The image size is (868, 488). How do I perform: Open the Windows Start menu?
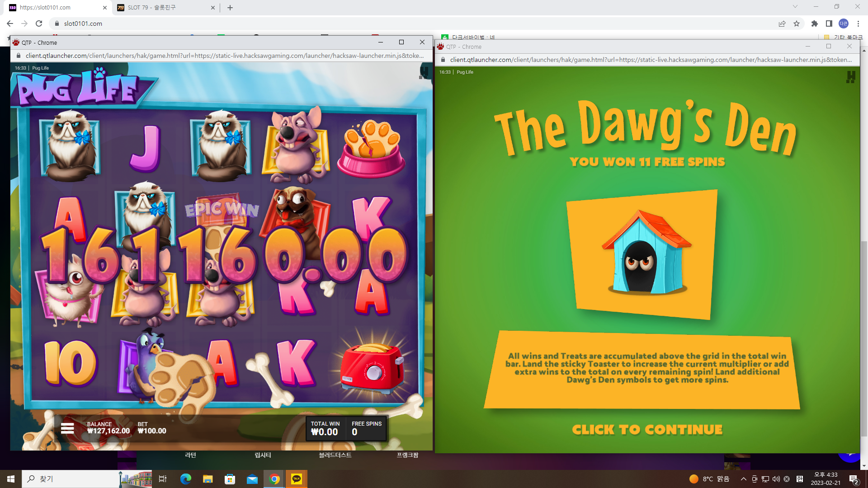coord(11,479)
